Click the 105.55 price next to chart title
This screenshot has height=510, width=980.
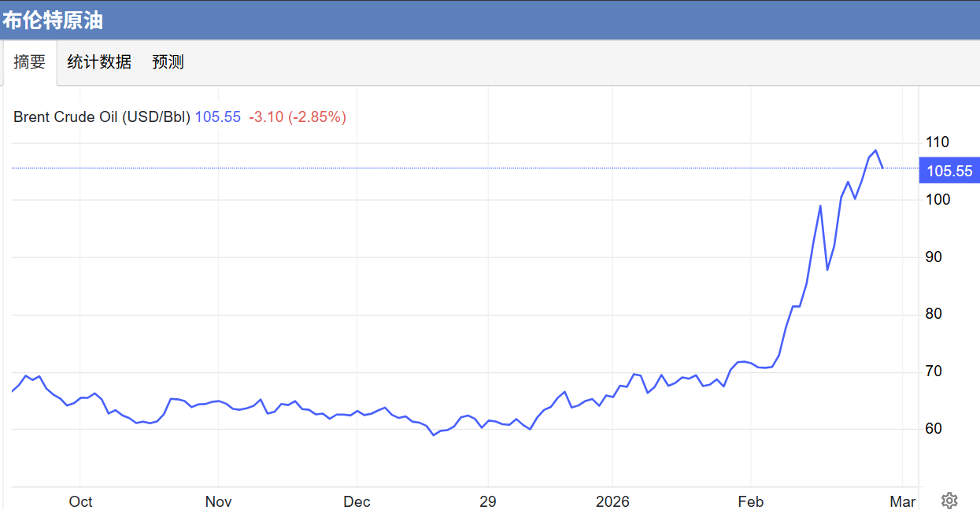(x=217, y=117)
